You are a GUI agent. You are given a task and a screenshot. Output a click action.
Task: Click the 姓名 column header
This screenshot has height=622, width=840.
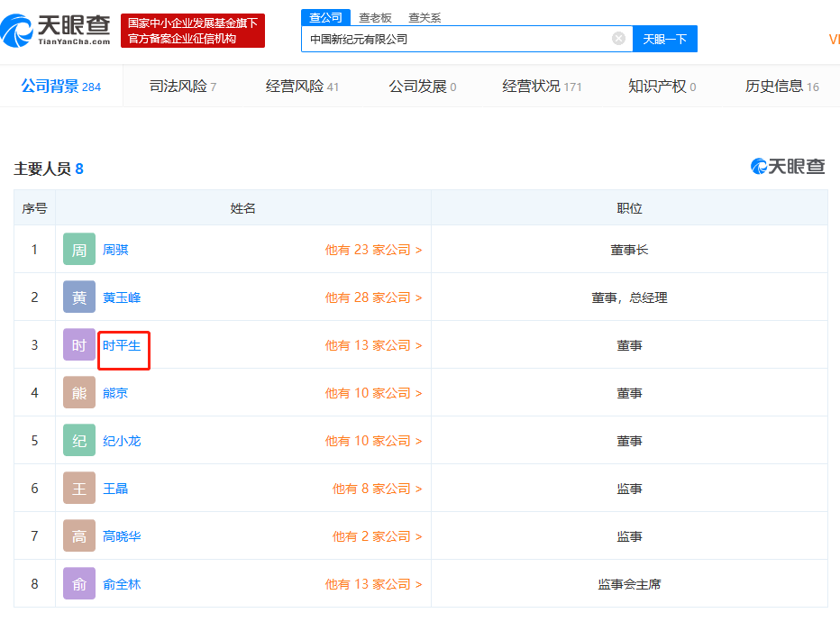click(242, 208)
